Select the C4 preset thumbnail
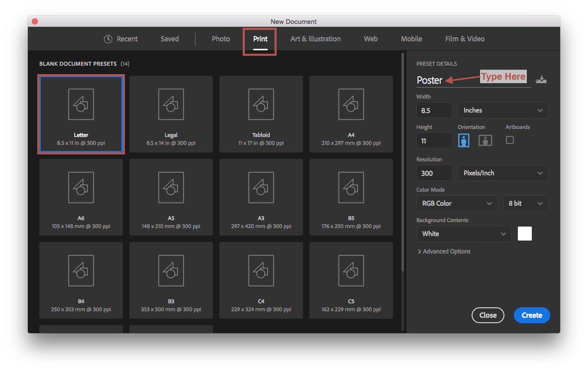Viewport: 588px width, 373px height. [261, 281]
